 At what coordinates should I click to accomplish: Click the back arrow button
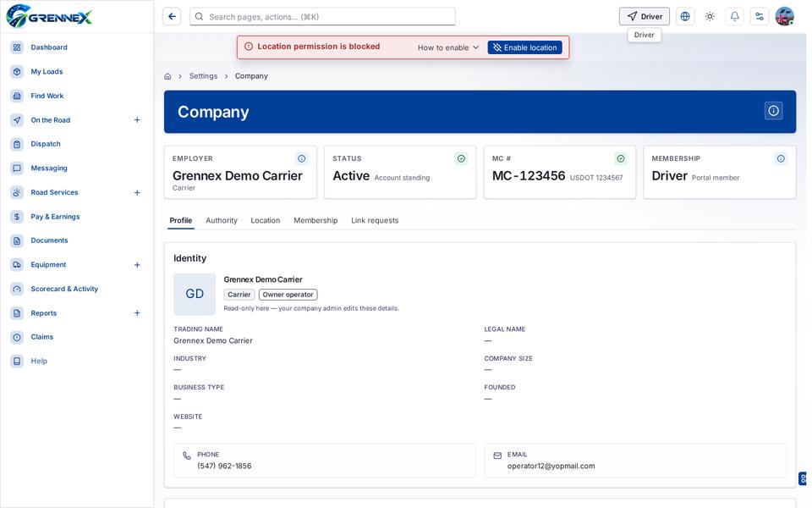coord(172,17)
